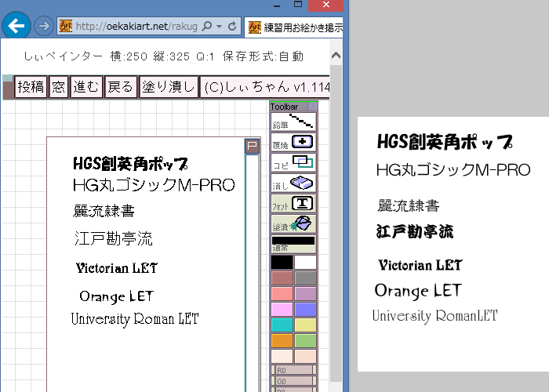Pick the periwinkle blue color swatch
Viewport: 549px width, 392px height.
pos(305,310)
